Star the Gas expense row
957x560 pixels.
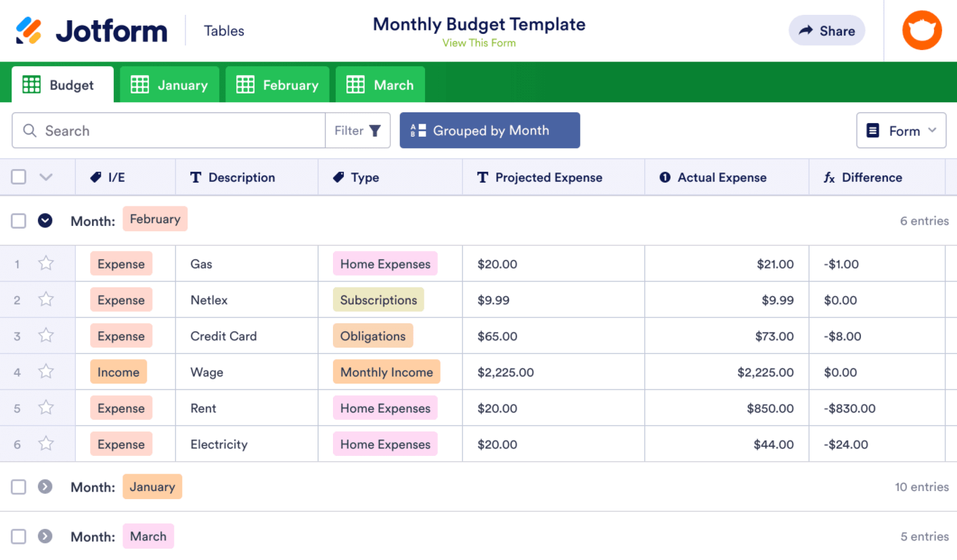(x=46, y=264)
